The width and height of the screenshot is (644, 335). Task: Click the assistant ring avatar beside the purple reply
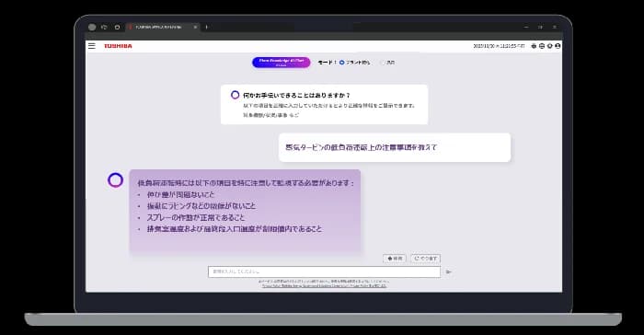click(x=115, y=180)
